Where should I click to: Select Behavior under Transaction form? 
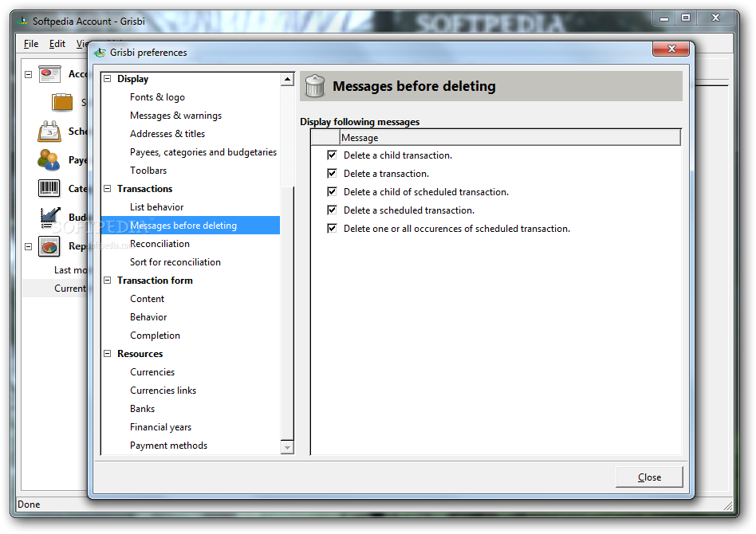(x=148, y=317)
